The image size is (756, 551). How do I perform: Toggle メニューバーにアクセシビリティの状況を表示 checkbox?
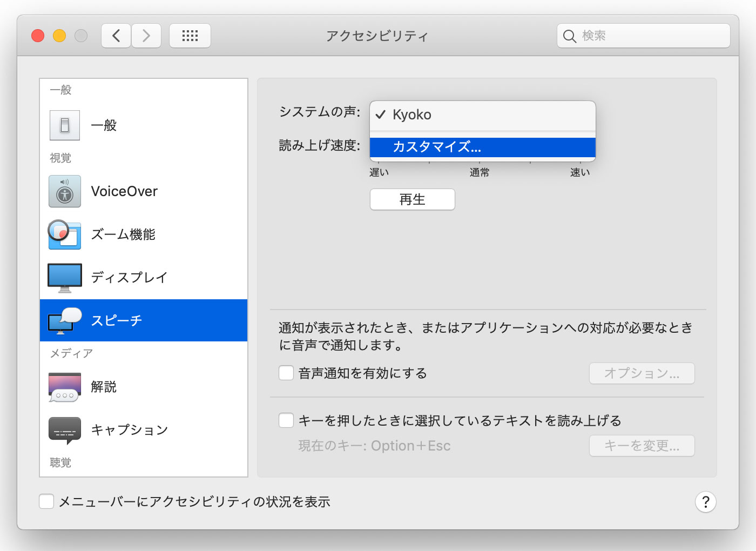click(x=46, y=502)
